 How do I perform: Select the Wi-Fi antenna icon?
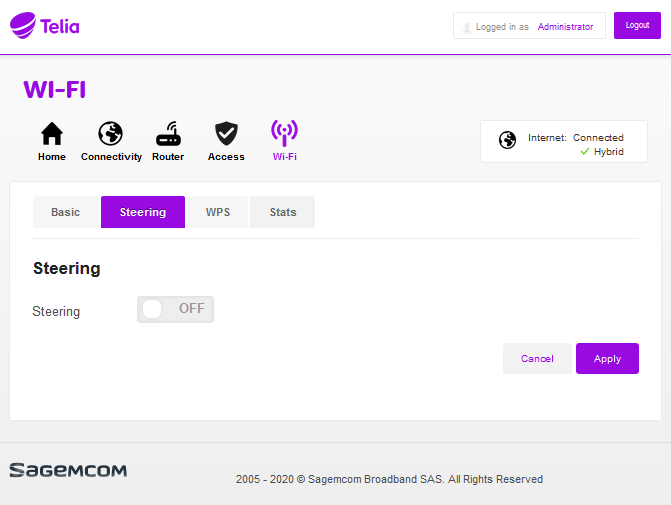285,134
